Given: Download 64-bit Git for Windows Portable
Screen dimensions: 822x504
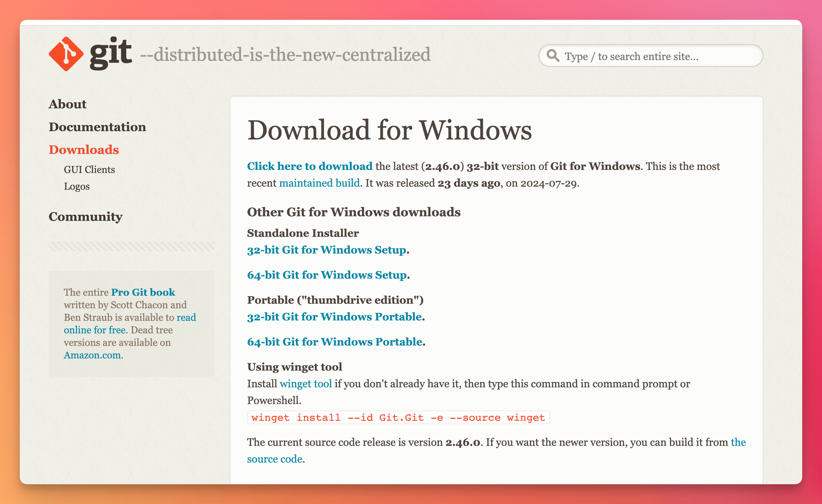Looking at the screenshot, I should coord(335,342).
